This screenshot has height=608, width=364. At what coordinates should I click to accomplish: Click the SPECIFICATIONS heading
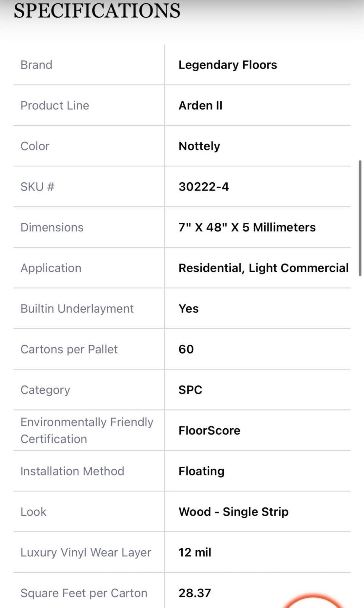pyautogui.click(x=97, y=11)
